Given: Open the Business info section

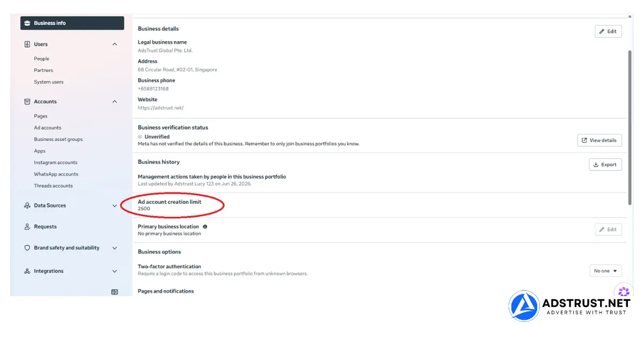Looking at the screenshot, I should tap(72, 23).
